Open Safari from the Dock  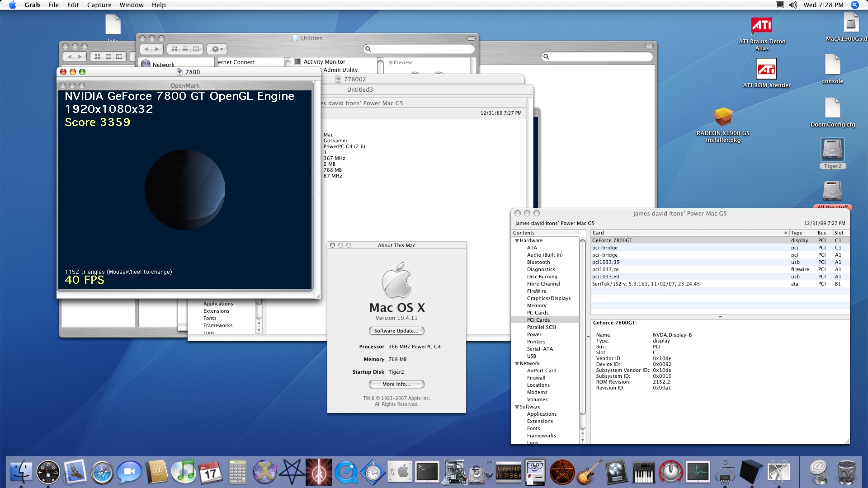click(102, 473)
